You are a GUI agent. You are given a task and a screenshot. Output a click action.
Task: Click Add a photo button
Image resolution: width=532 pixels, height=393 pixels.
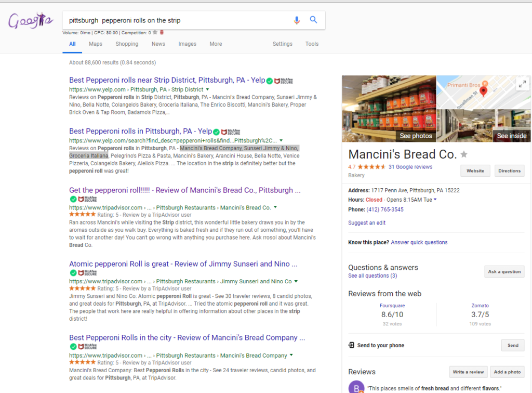click(507, 372)
